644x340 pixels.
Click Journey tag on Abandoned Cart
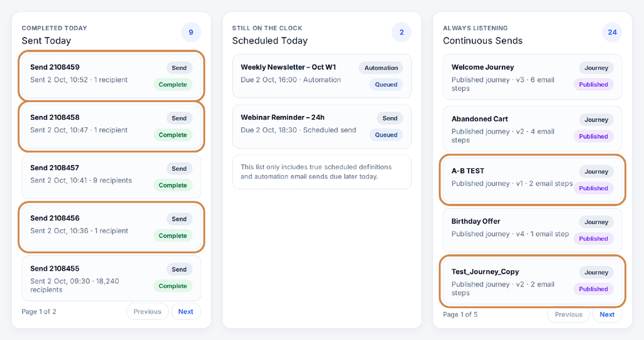[x=596, y=120]
